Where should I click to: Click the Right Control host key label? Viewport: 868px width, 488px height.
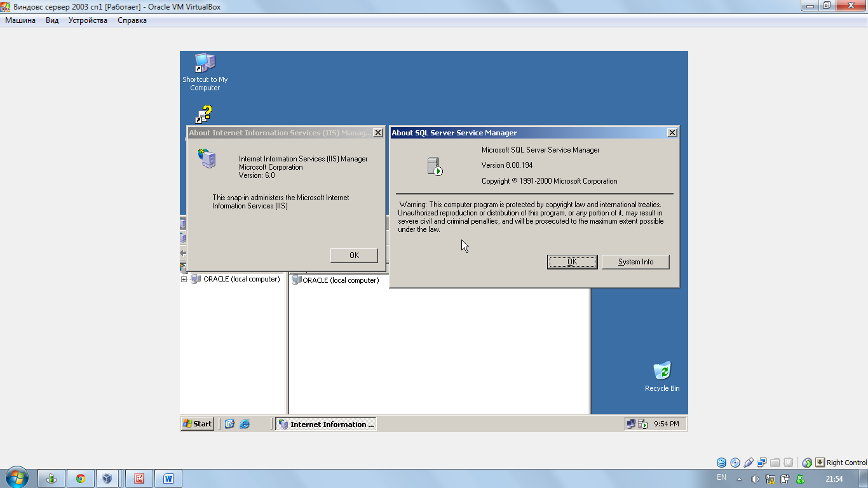[846, 463]
